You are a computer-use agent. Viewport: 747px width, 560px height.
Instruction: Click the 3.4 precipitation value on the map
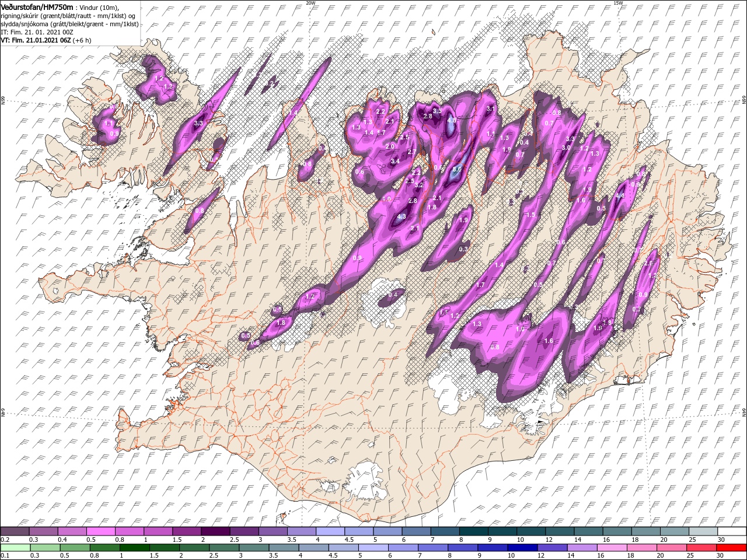pyautogui.click(x=395, y=161)
